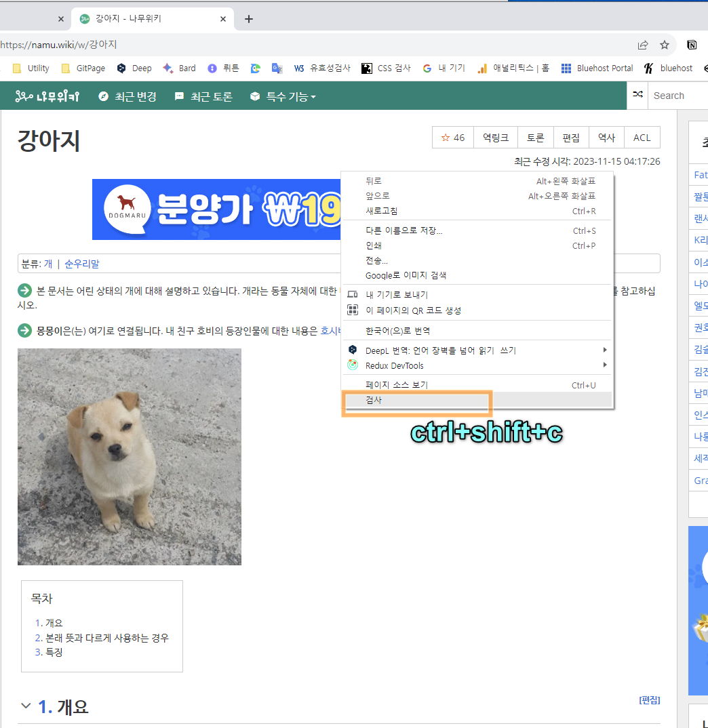Collapse the 1. 개요 section chevron
708x728 pixels.
tap(26, 706)
